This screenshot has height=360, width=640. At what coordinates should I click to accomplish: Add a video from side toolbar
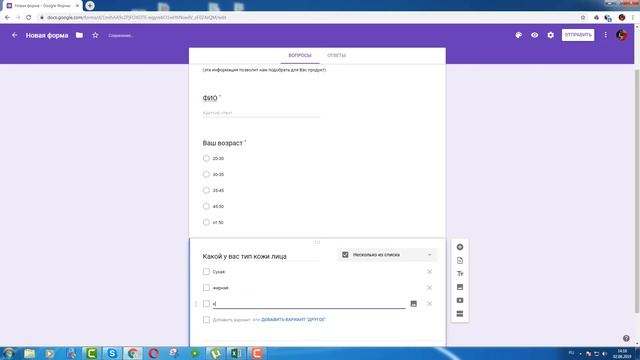460,300
